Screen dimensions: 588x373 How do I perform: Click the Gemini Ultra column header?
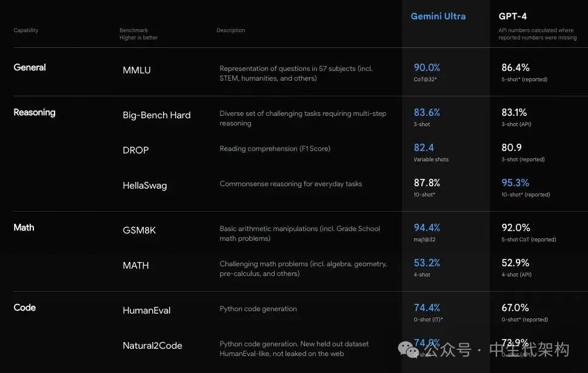pos(438,16)
